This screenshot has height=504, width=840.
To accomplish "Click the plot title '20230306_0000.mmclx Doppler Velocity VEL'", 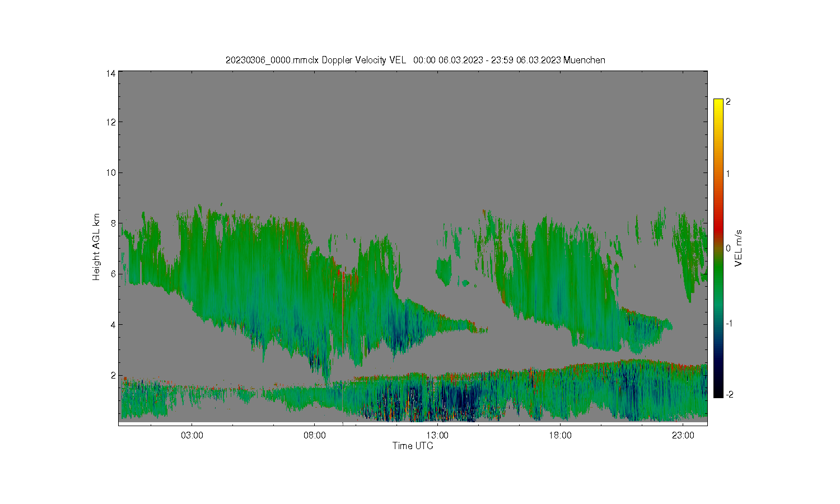I will tap(315, 60).
